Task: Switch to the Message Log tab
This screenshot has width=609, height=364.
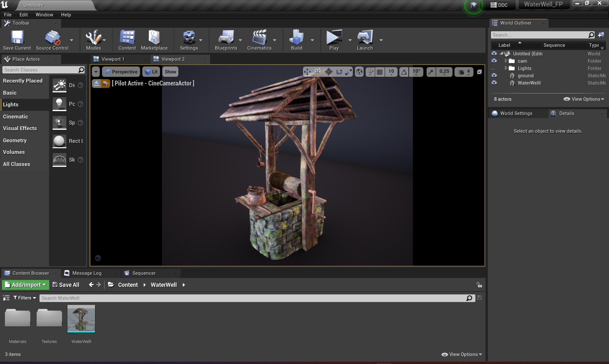Action: point(87,273)
